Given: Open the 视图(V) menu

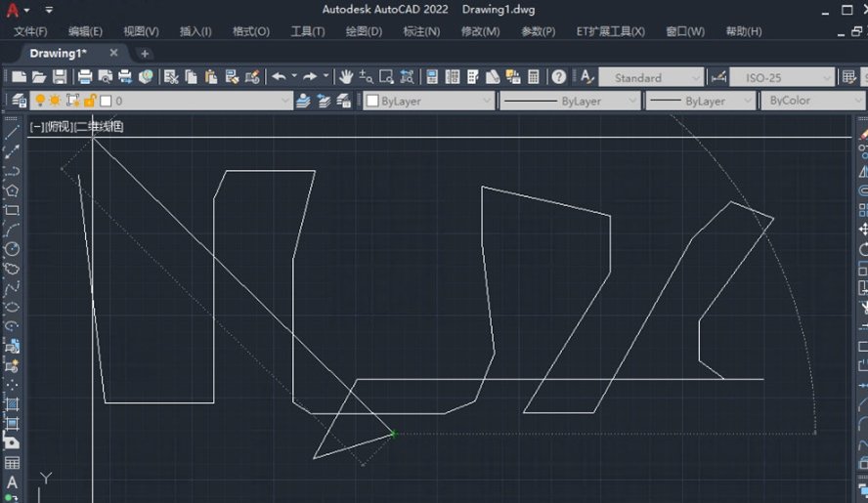Looking at the screenshot, I should pyautogui.click(x=141, y=31).
